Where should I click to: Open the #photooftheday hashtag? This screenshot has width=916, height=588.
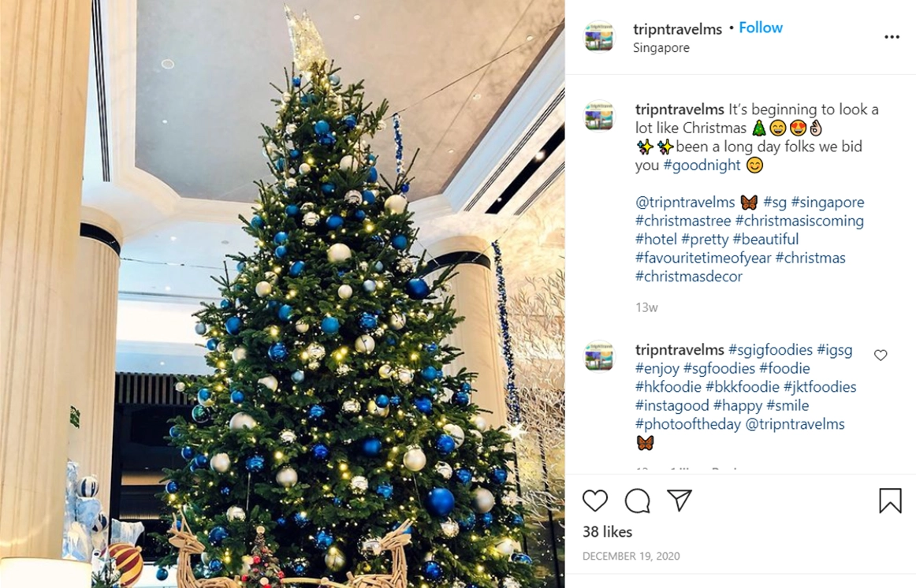[688, 425]
